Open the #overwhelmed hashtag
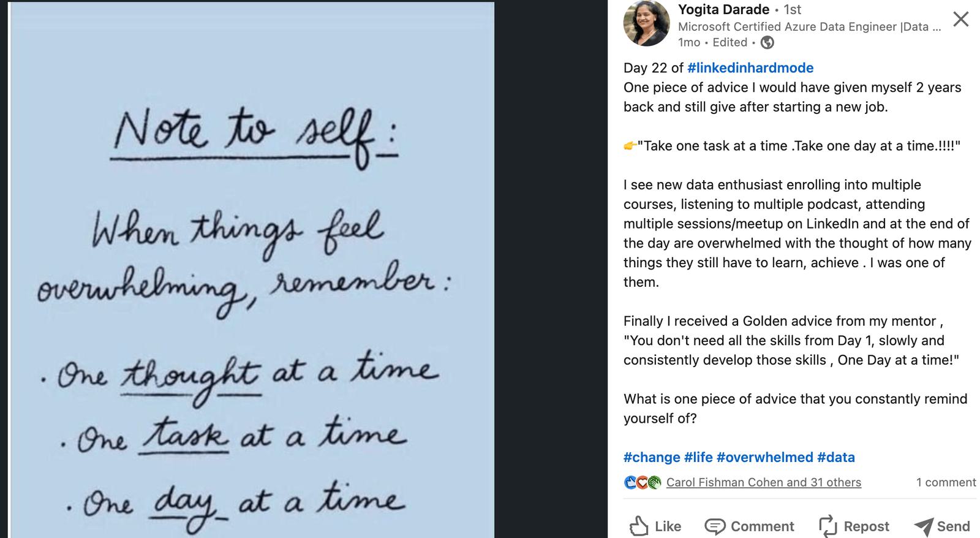This screenshot has height=538, width=980. [764, 457]
